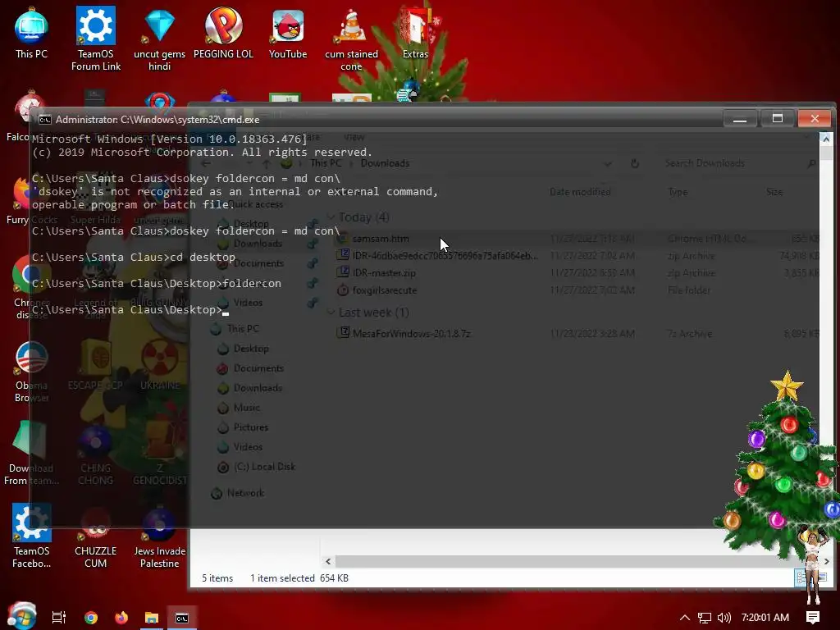The height and width of the screenshot is (630, 840).
Task: Sort Explorer files by the Size column
Action: tap(774, 191)
